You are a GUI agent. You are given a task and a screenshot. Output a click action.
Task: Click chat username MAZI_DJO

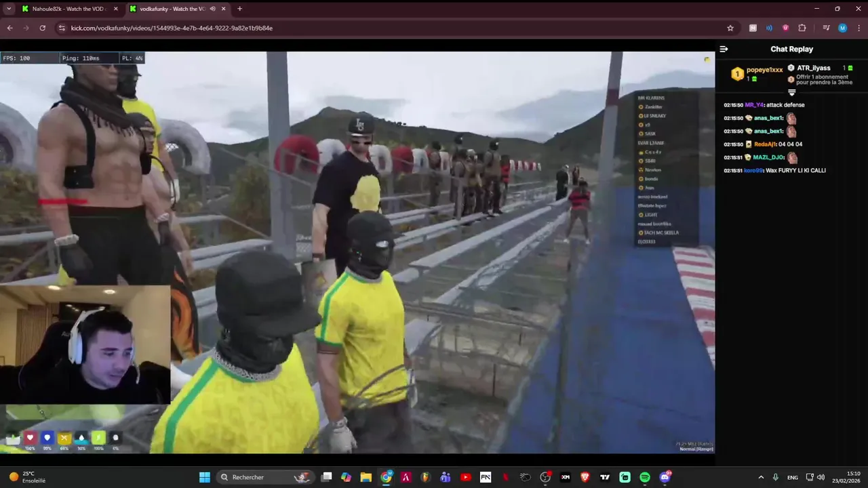click(x=769, y=157)
